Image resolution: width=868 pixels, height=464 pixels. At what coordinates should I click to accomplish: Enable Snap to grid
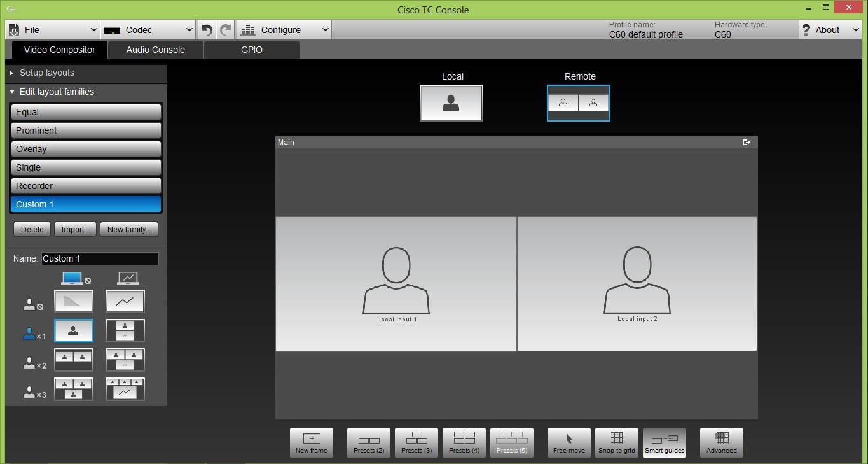point(616,442)
